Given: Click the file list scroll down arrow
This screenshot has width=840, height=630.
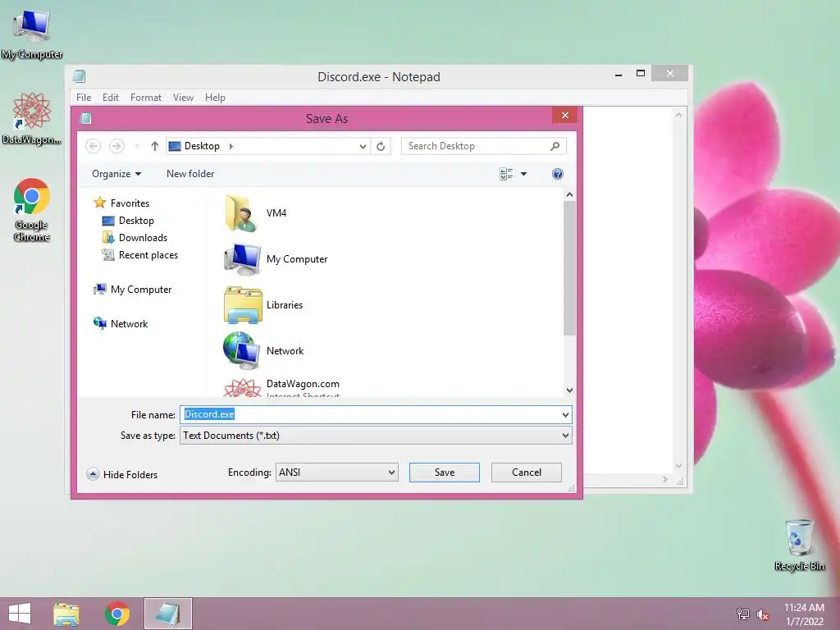Looking at the screenshot, I should pos(569,390).
